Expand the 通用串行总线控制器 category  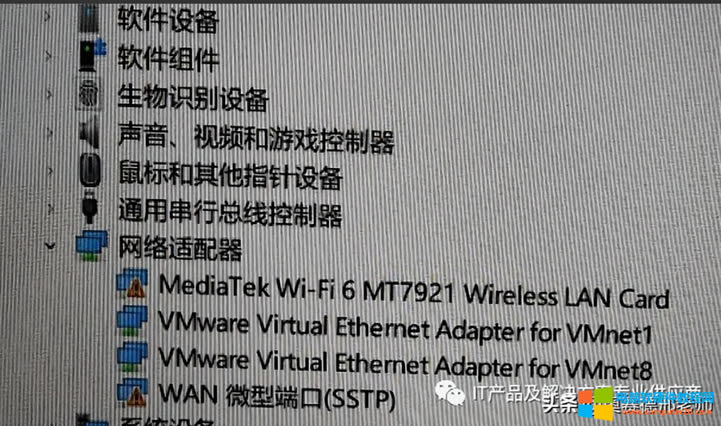click(x=51, y=208)
